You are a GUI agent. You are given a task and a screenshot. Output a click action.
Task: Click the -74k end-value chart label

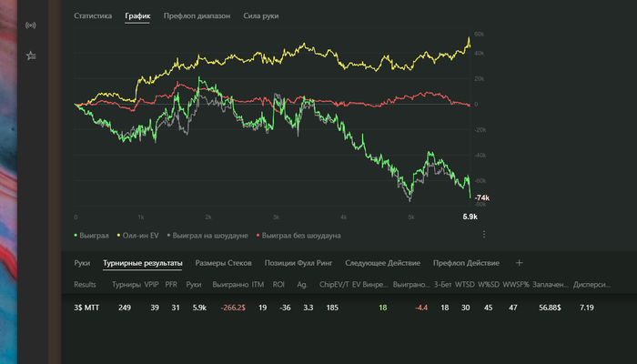pyautogui.click(x=482, y=198)
